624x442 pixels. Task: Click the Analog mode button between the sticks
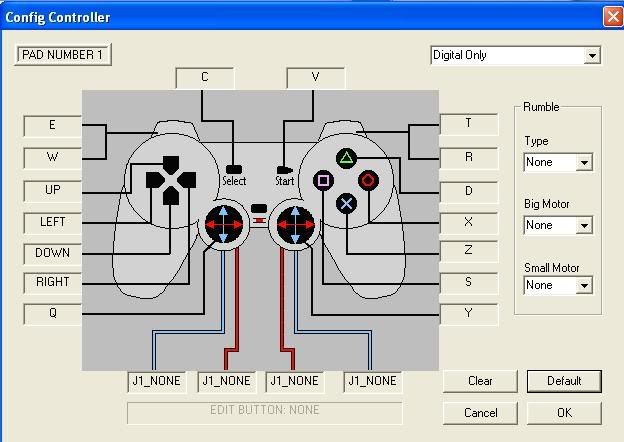point(259,208)
